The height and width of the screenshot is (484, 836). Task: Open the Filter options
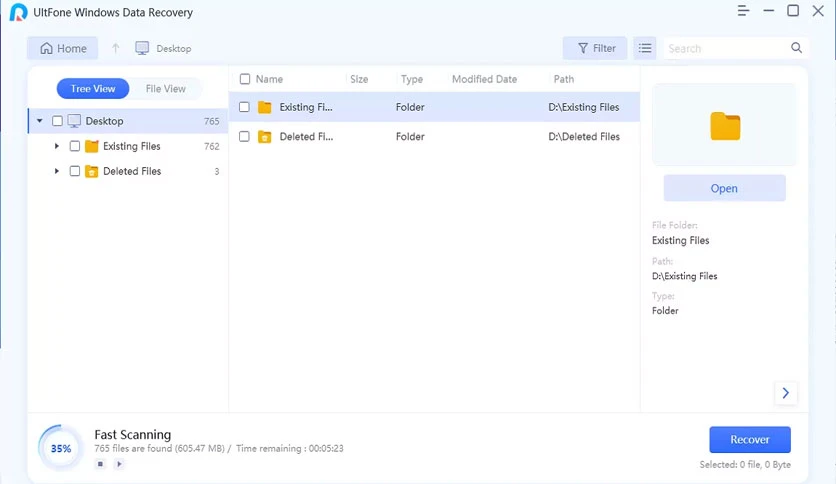595,49
